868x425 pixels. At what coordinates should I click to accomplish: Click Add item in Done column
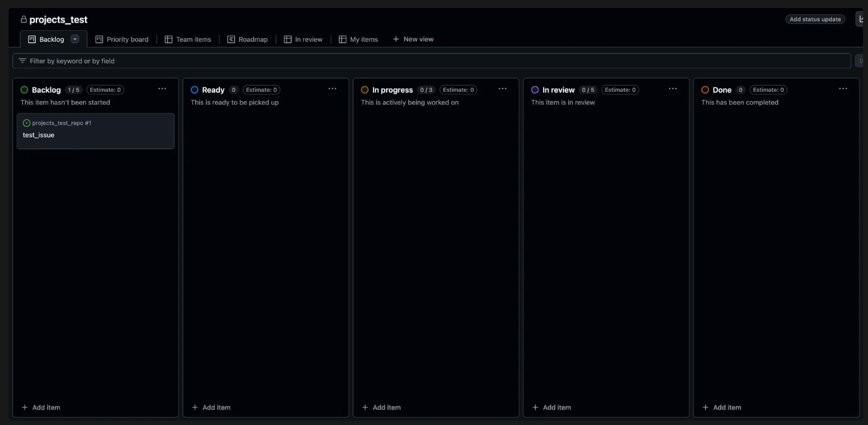point(722,407)
